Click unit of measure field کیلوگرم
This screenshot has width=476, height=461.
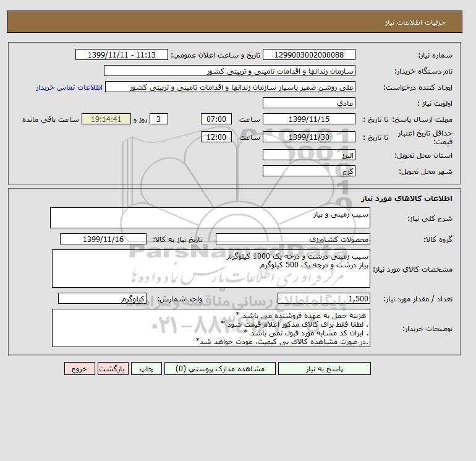[102, 299]
